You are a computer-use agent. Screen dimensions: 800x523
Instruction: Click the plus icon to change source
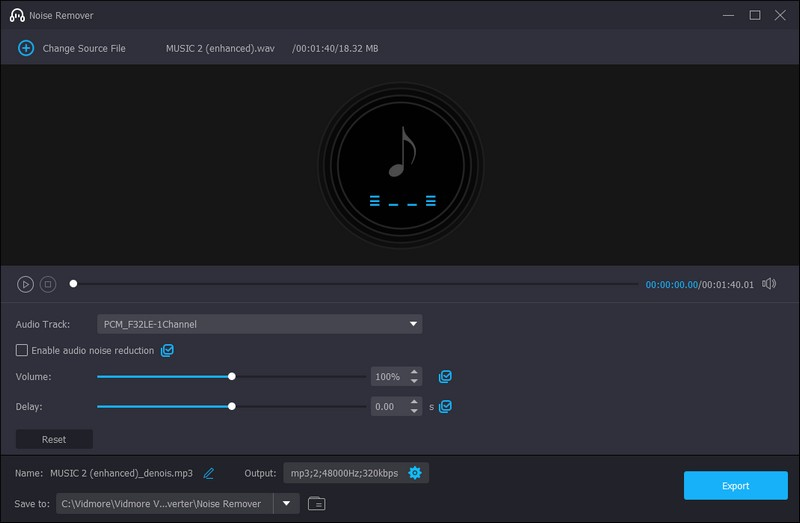pyautogui.click(x=26, y=48)
